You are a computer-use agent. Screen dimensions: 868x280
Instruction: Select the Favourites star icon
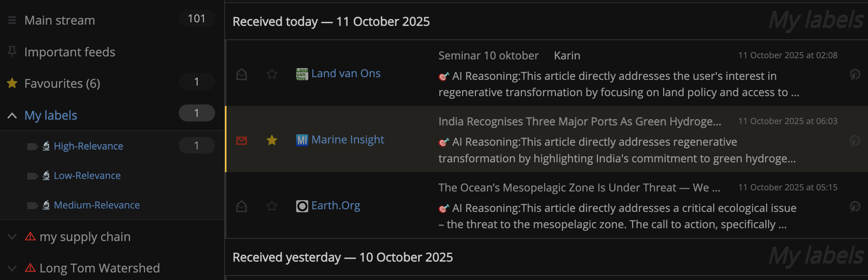click(x=12, y=83)
